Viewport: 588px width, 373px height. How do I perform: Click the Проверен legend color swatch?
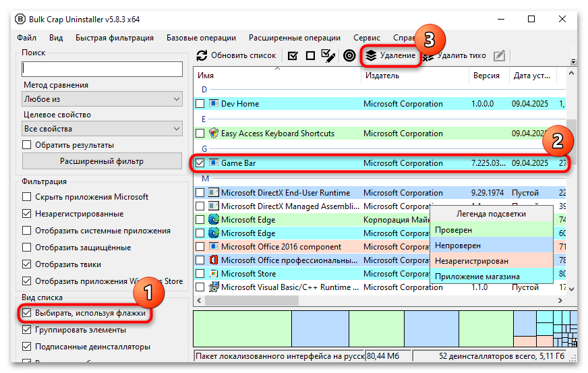pyautogui.click(x=492, y=229)
